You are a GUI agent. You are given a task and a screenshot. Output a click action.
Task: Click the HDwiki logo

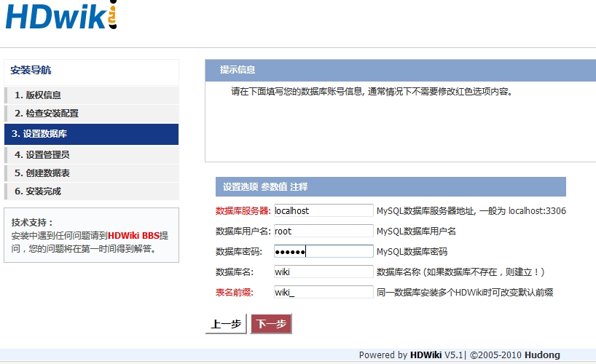click(61, 17)
